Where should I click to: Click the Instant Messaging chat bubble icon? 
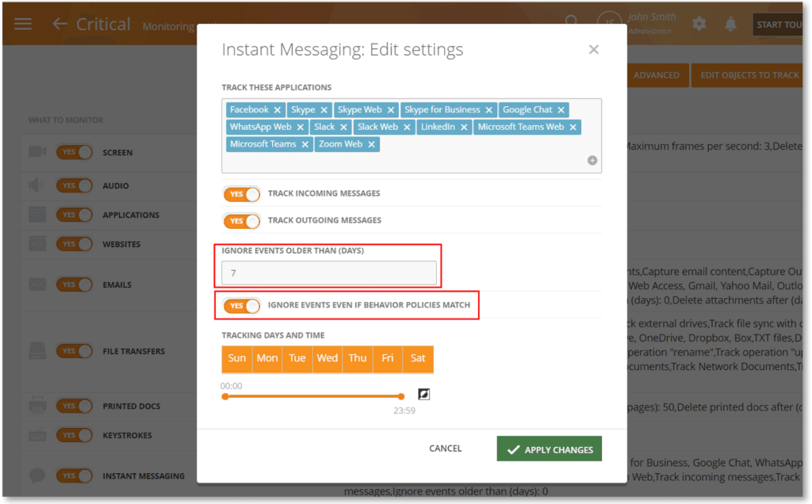click(x=37, y=475)
